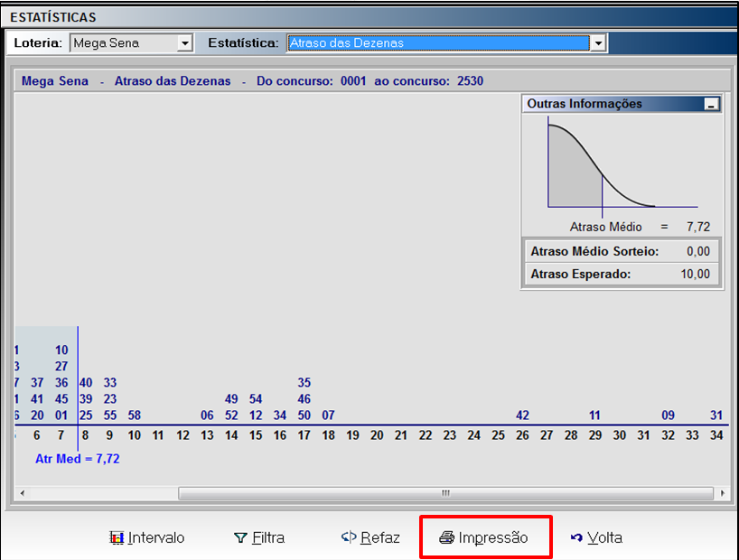Click dezena 33 above axis 9
The width and height of the screenshot is (739, 560).
click(x=110, y=382)
